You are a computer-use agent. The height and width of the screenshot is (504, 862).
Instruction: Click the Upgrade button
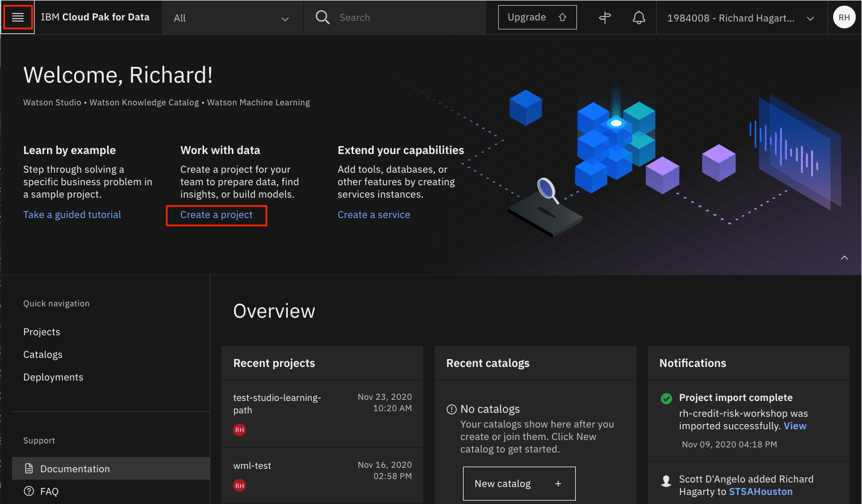(537, 18)
